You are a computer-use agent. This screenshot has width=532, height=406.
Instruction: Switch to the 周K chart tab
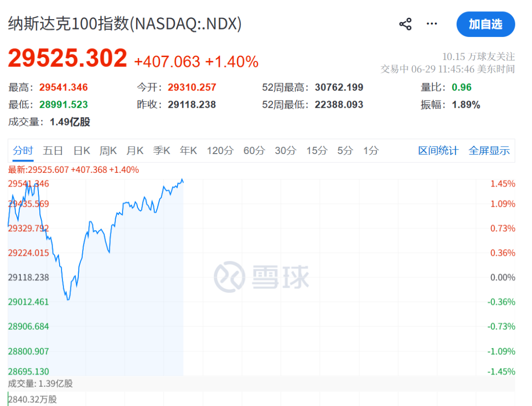coord(108,150)
